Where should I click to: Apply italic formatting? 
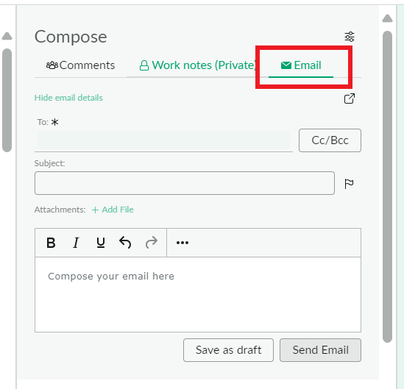pos(76,243)
